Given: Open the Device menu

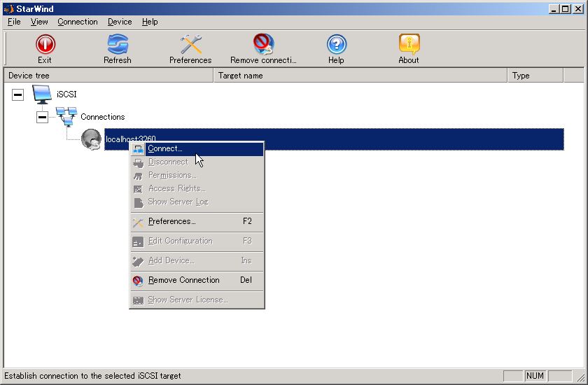Looking at the screenshot, I should click(120, 22).
